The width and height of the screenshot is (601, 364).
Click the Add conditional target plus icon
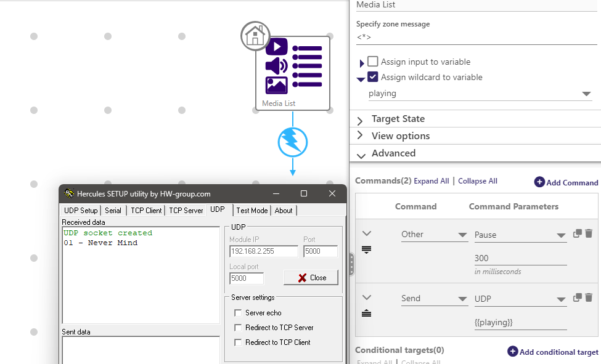pyautogui.click(x=513, y=352)
